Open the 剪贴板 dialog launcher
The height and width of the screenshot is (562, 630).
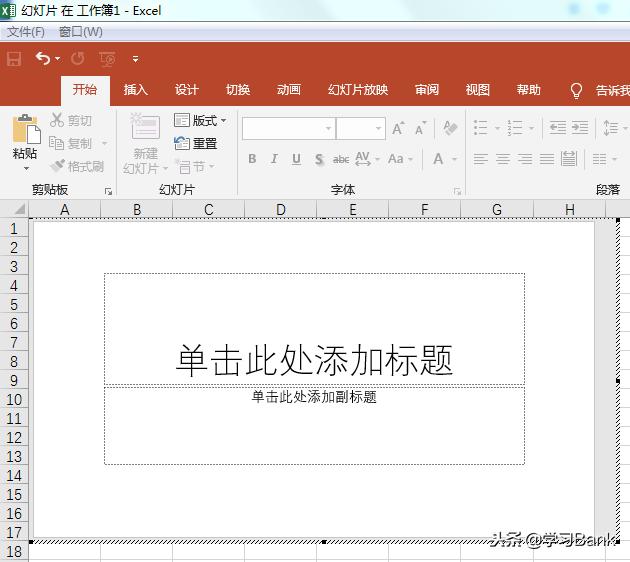(x=108, y=191)
